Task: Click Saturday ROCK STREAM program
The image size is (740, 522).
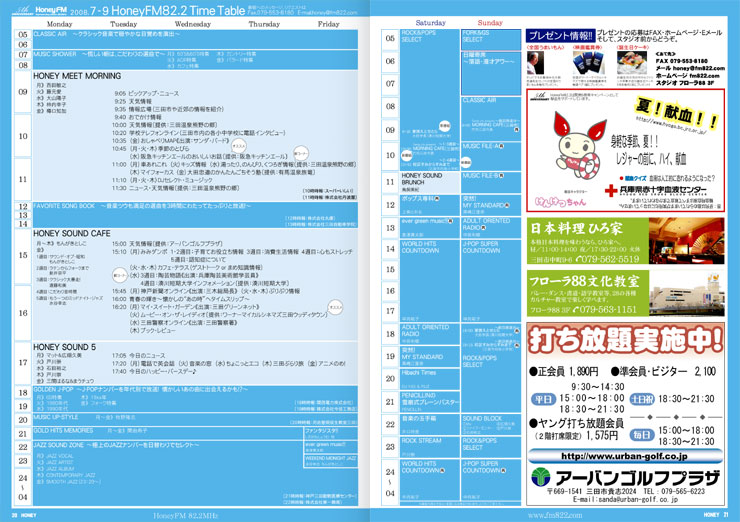Action: [429, 447]
